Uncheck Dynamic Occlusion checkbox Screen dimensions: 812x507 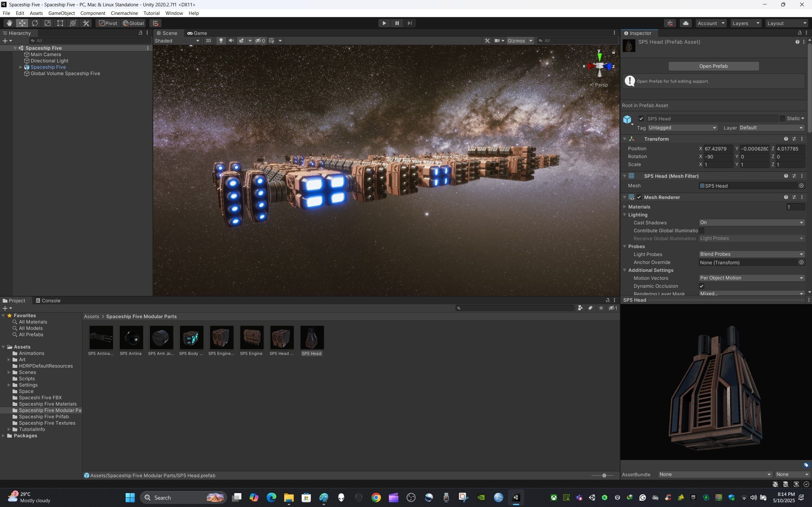[702, 286]
